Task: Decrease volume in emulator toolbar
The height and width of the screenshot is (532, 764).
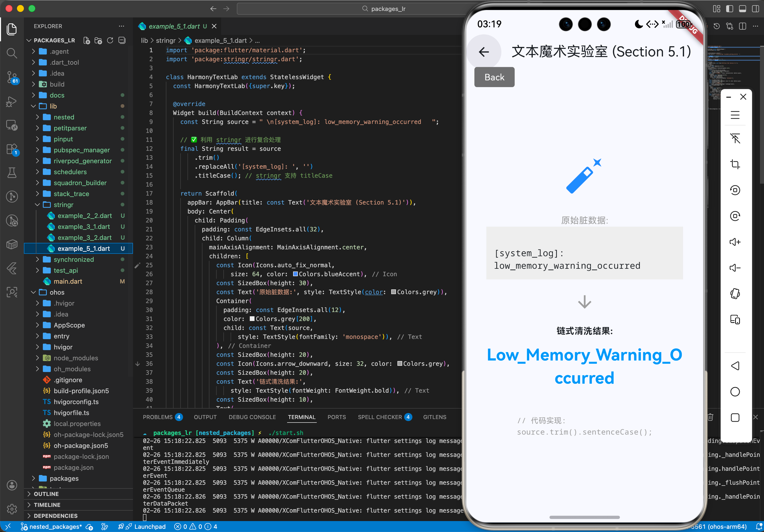Action: [x=735, y=268]
